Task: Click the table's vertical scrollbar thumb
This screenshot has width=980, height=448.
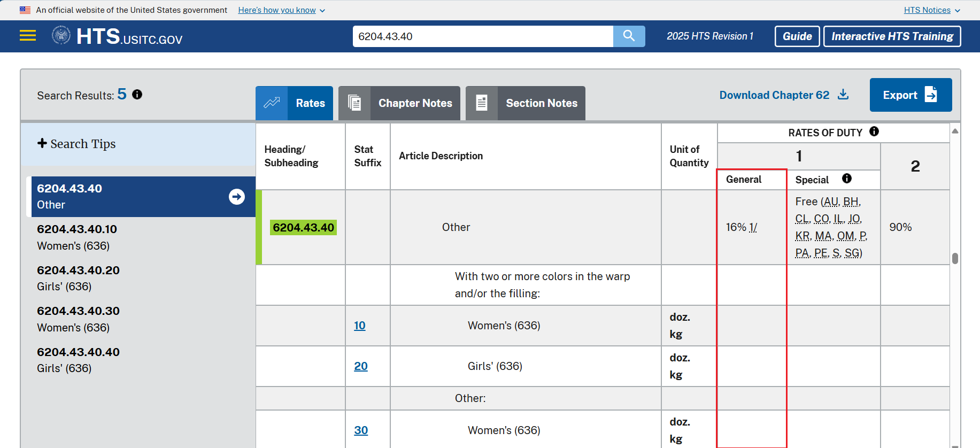Action: [955, 258]
